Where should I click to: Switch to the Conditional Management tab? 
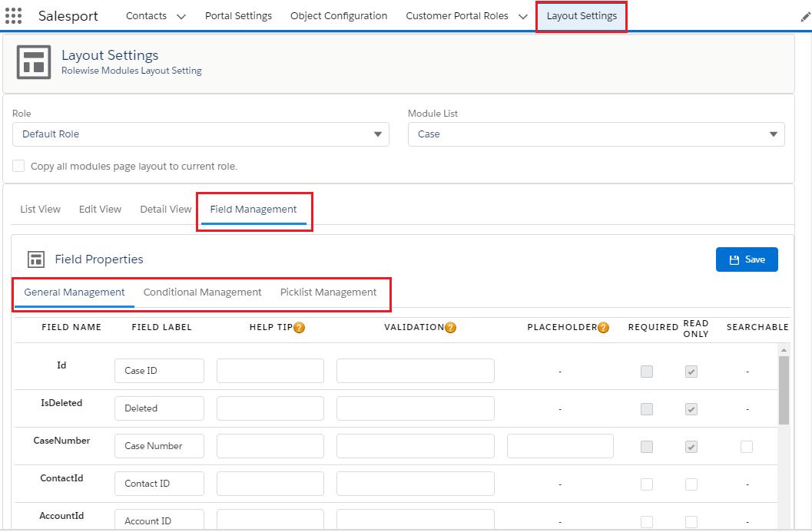pyautogui.click(x=202, y=292)
